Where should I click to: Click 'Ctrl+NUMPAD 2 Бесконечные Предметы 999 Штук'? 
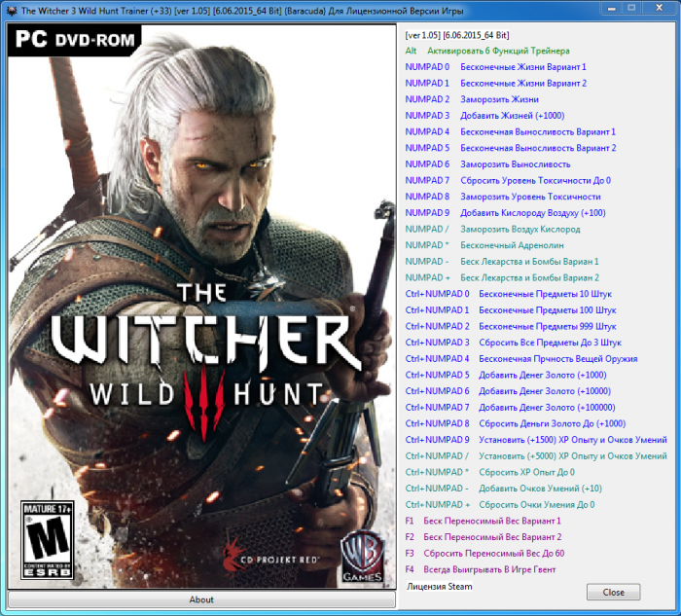click(511, 326)
